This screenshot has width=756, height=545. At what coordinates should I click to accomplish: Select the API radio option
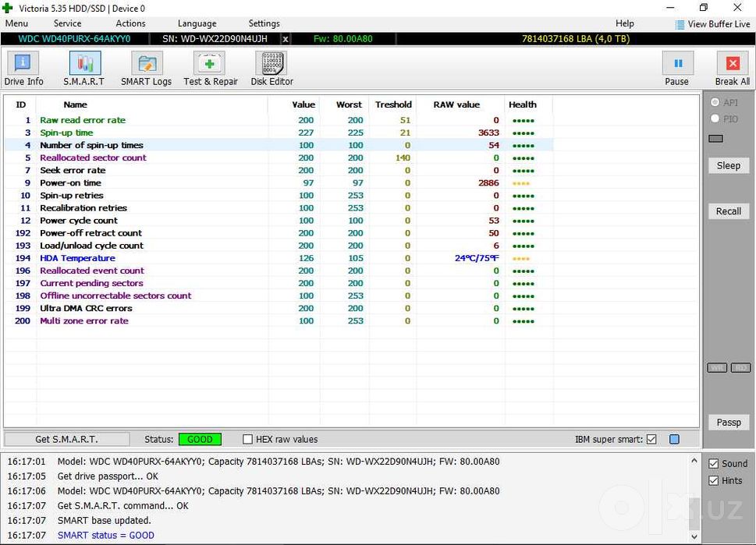[715, 102]
